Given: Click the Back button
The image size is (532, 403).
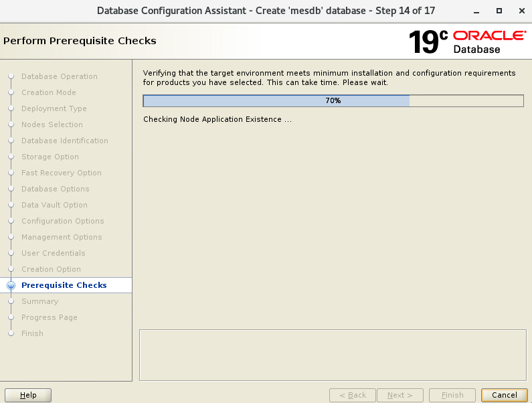Looking at the screenshot, I should [x=353, y=395].
